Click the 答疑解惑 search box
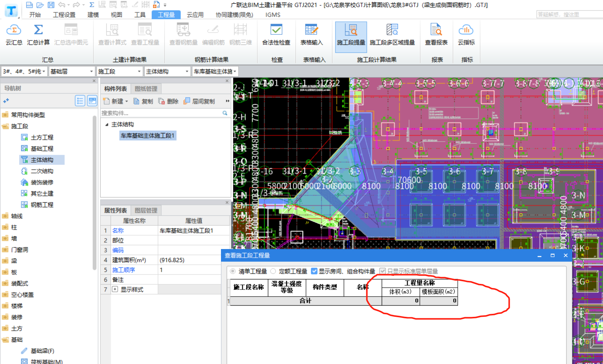The image size is (603, 364). click(570, 14)
